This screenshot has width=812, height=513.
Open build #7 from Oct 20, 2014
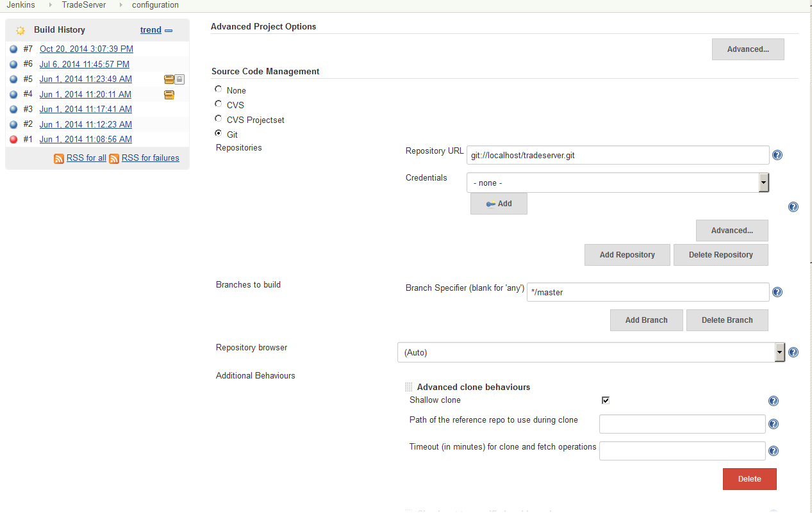[x=87, y=49]
